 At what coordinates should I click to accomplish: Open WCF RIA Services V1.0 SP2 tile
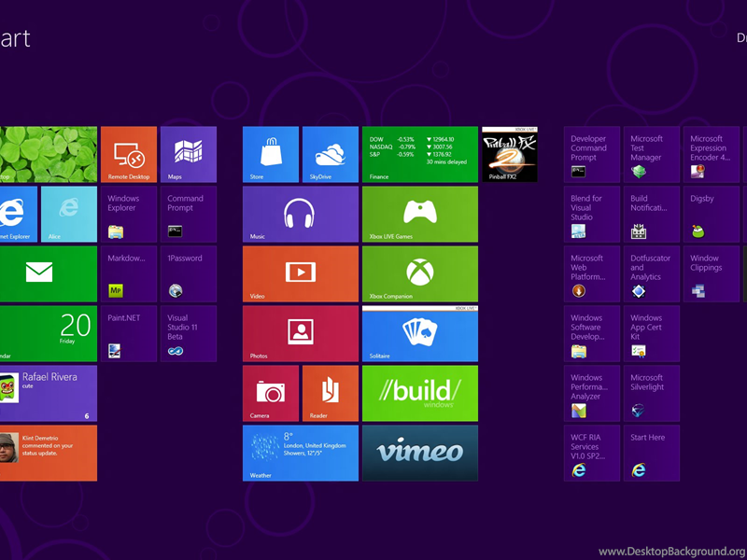coord(592,454)
